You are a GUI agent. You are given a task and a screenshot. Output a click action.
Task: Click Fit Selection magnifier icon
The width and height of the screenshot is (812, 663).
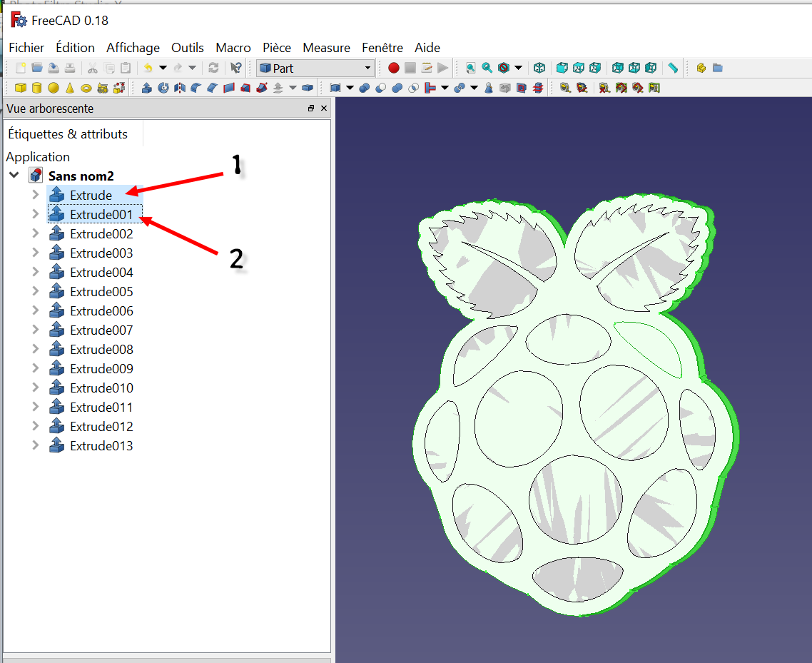[x=487, y=68]
